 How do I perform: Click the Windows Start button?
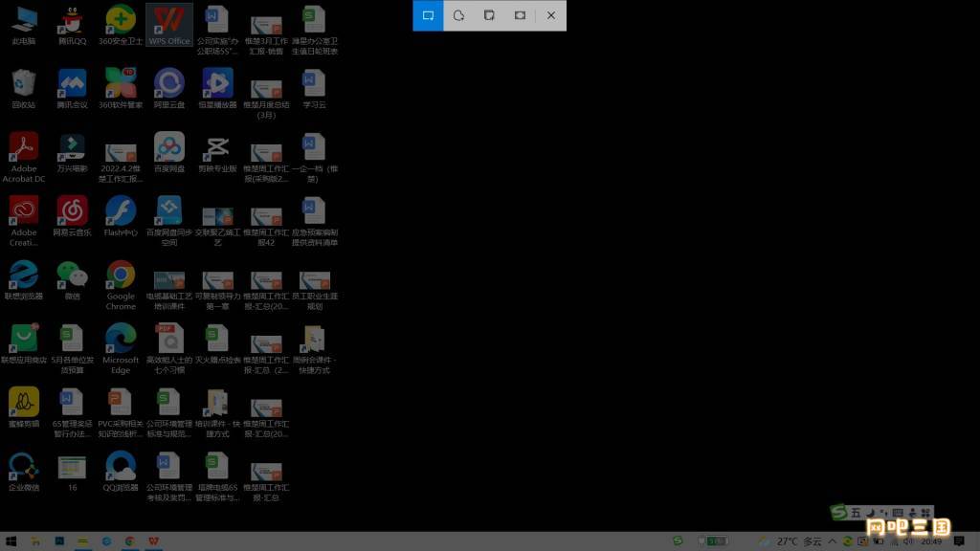(x=11, y=541)
